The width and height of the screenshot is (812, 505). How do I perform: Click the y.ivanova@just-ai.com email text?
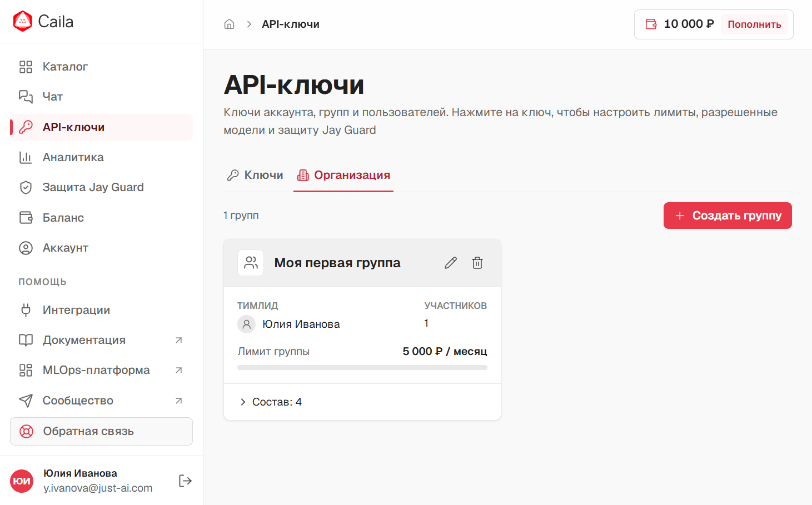[x=98, y=488]
